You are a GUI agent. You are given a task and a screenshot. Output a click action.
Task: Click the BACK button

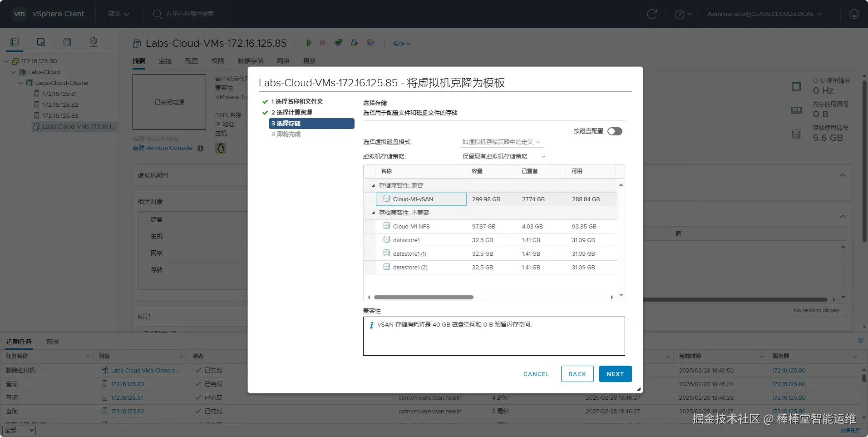(x=577, y=374)
